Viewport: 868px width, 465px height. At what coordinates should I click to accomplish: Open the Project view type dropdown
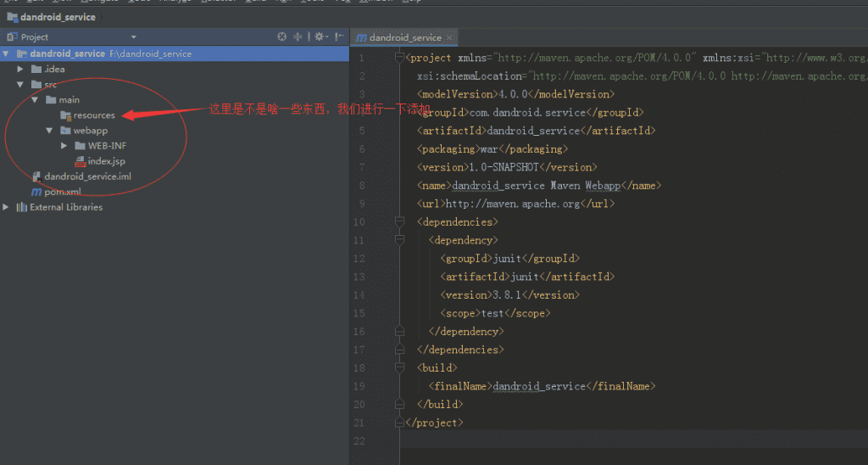(x=133, y=37)
